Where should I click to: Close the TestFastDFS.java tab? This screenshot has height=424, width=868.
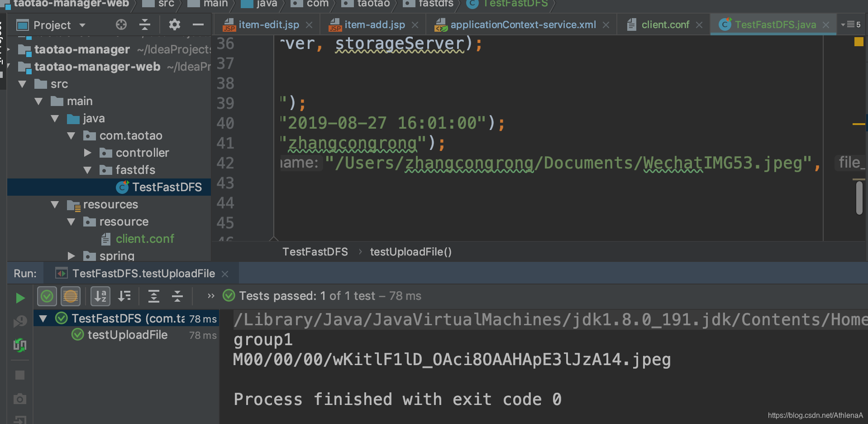826,25
